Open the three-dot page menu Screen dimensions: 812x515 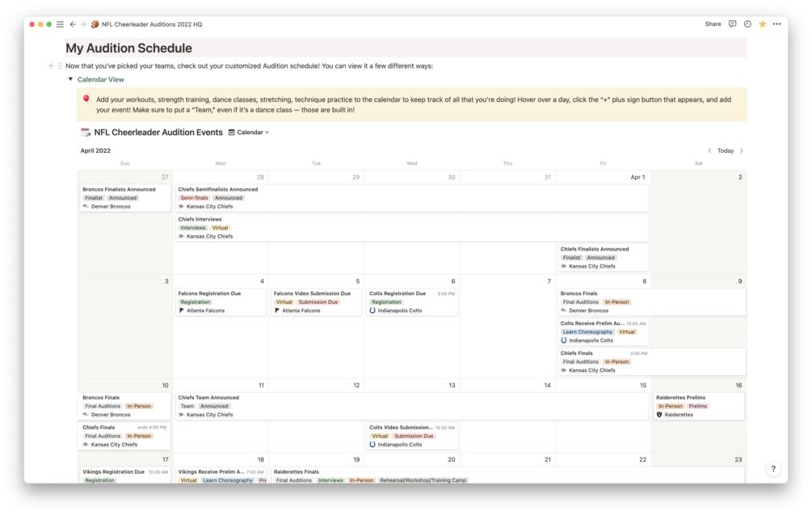pos(776,23)
